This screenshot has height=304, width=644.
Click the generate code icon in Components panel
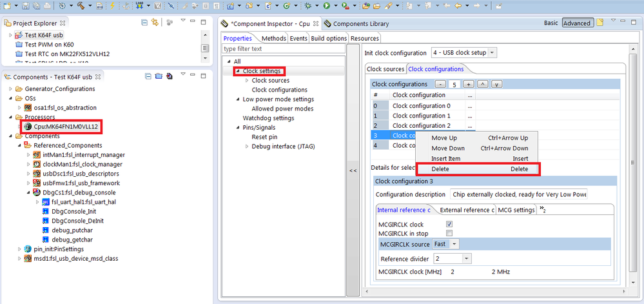(x=169, y=77)
